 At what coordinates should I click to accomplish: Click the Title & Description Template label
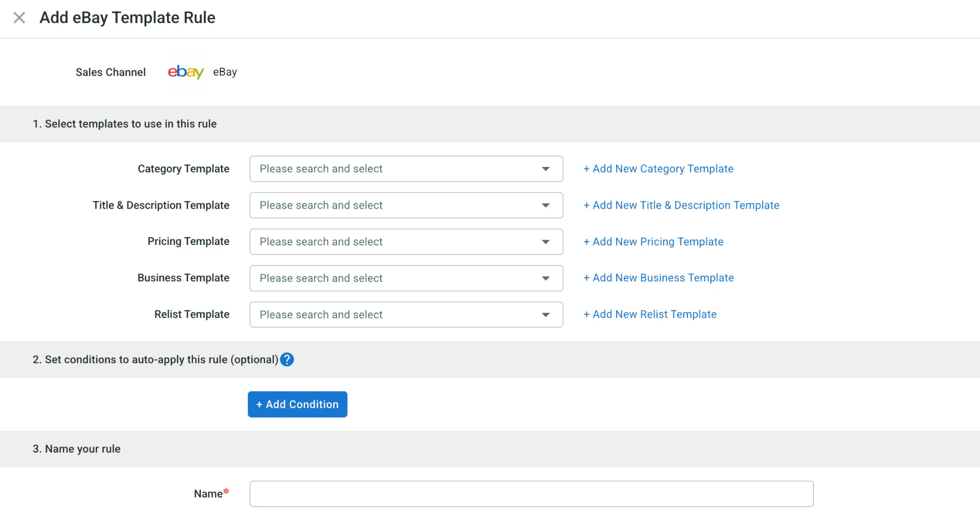[161, 205]
